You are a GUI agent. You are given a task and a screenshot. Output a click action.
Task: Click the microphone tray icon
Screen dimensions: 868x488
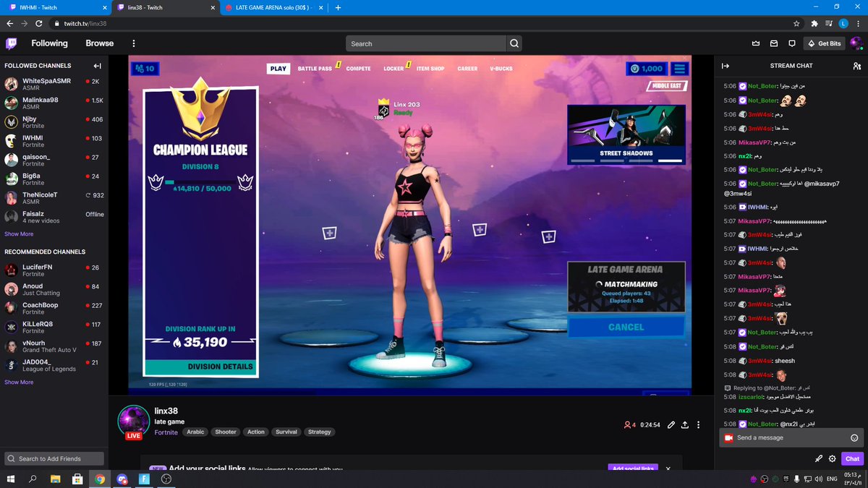(x=796, y=479)
